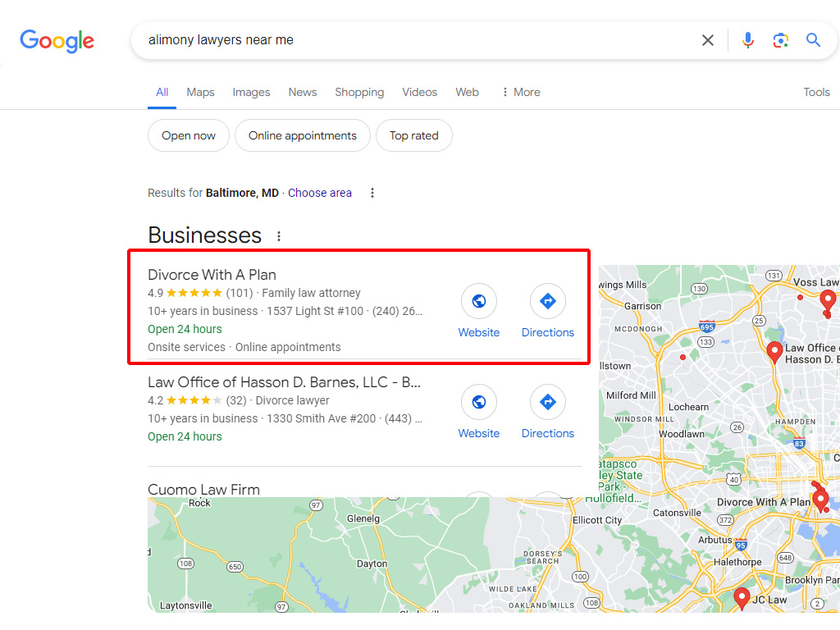Toggle the Online appointments filter chip
Screen dimensions: 840x630
[x=303, y=136]
